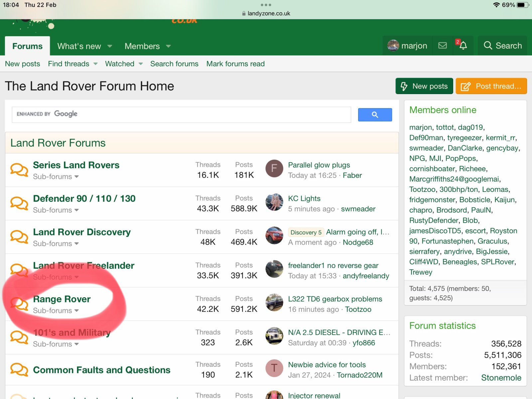Tap the three-dot multitasking menu at top
Screen dimensions: 532x399
[266, 5]
